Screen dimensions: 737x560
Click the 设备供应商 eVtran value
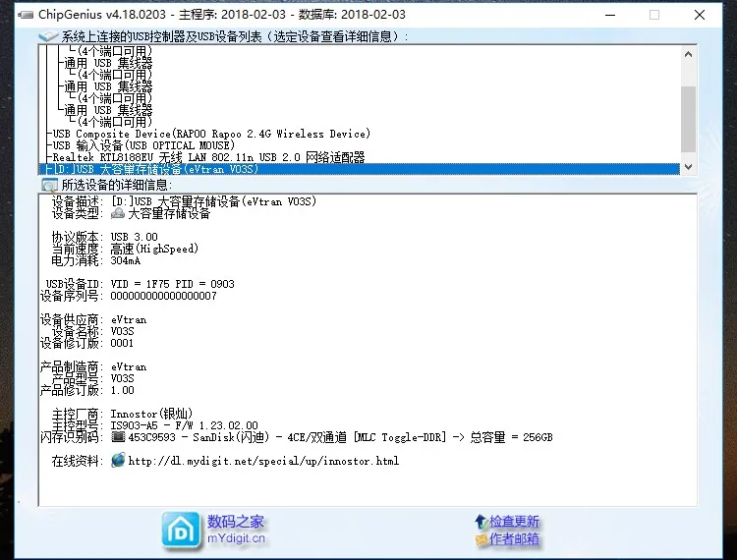pos(129,320)
